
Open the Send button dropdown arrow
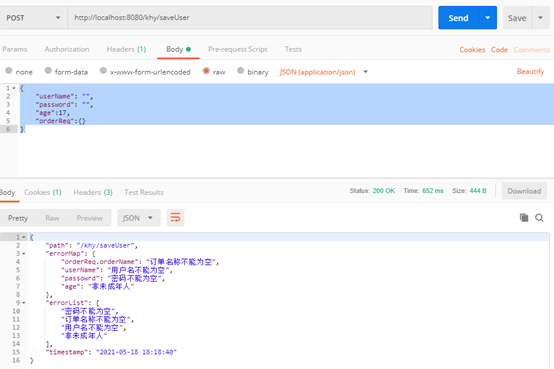488,18
